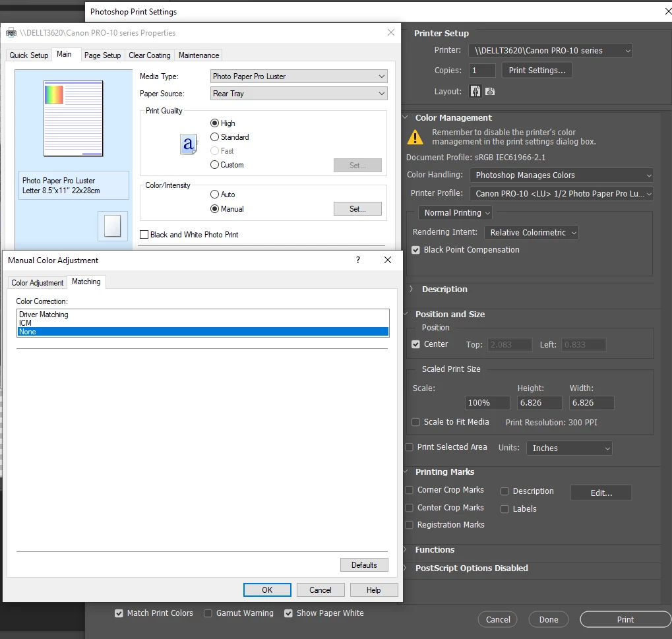Image resolution: width=672 pixels, height=639 pixels.
Task: Open the Printer selection dropdown
Action: (550, 51)
